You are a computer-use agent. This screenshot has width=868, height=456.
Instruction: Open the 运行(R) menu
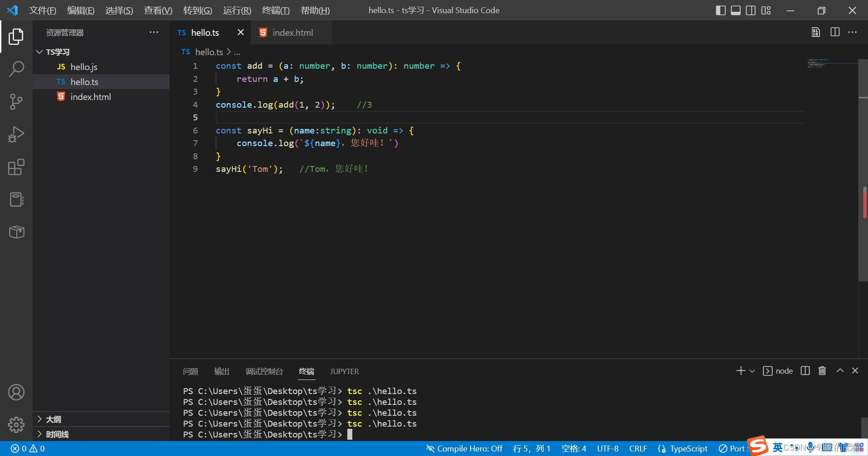[237, 10]
